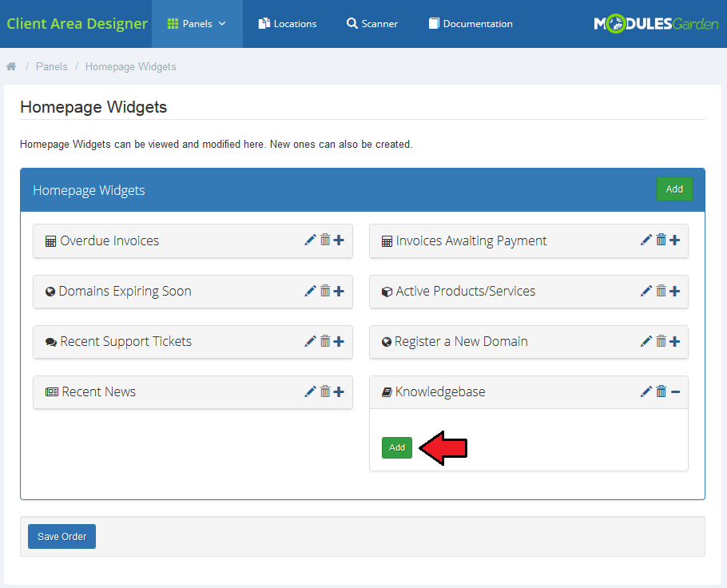Click the calculator icon beside Overdue Invoices

click(50, 241)
